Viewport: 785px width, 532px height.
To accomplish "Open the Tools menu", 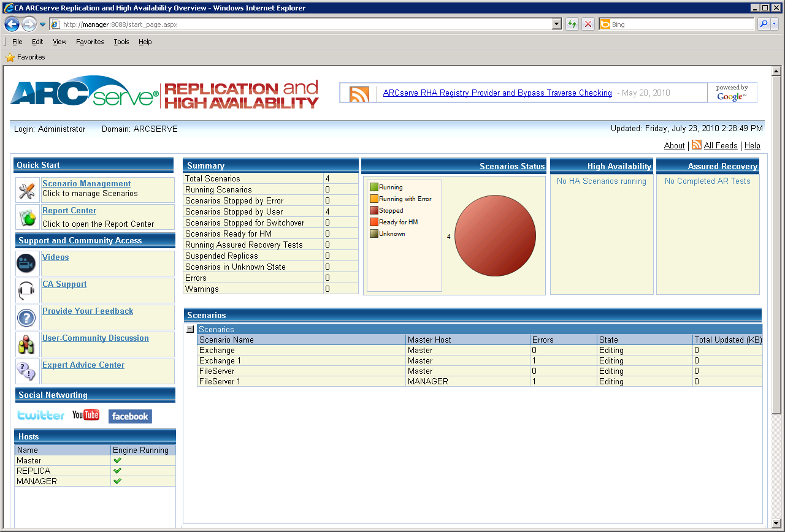I will point(121,42).
